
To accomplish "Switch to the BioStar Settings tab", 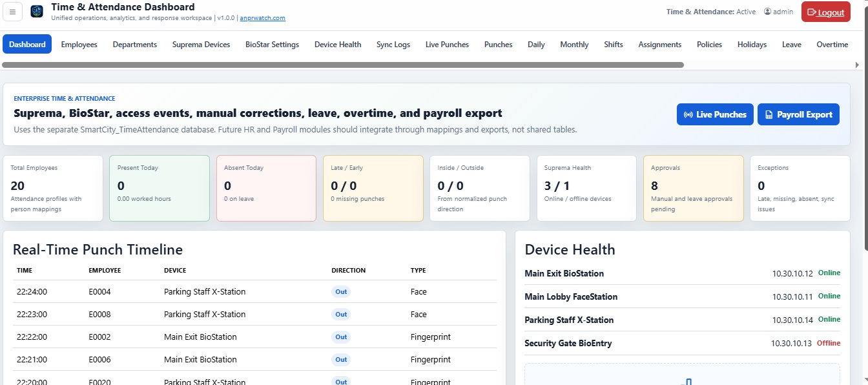I will click(273, 45).
